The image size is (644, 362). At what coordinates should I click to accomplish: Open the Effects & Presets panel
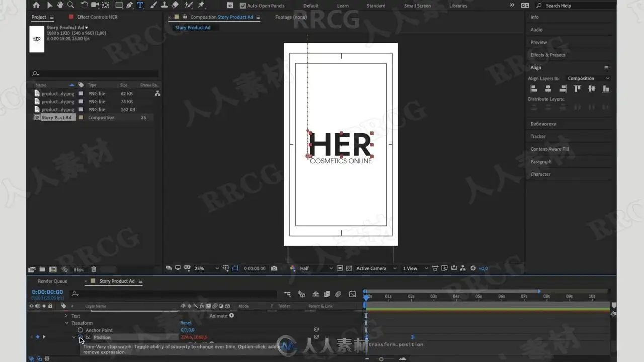(547, 55)
